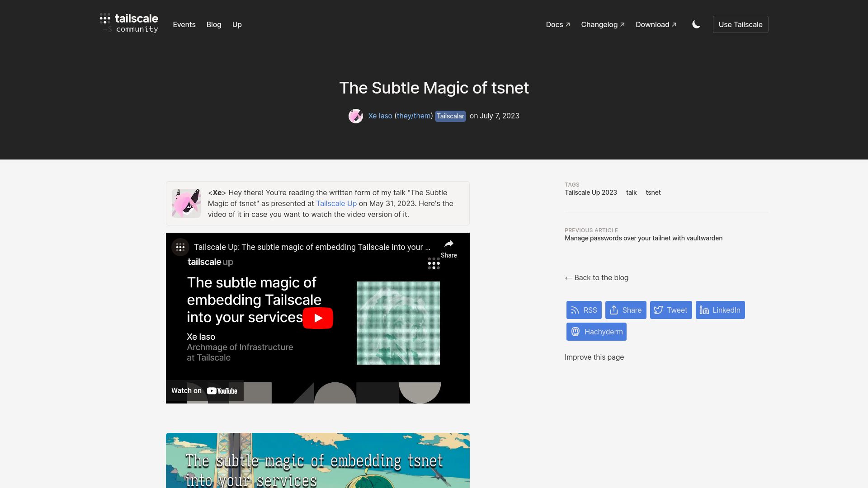
Task: Open the Up nav item
Action: [237, 24]
